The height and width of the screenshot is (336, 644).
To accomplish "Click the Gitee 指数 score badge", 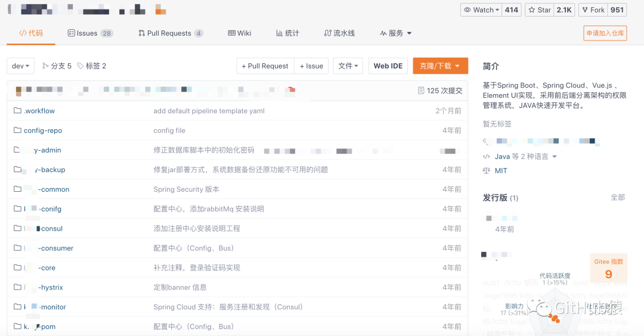I will click(608, 269).
